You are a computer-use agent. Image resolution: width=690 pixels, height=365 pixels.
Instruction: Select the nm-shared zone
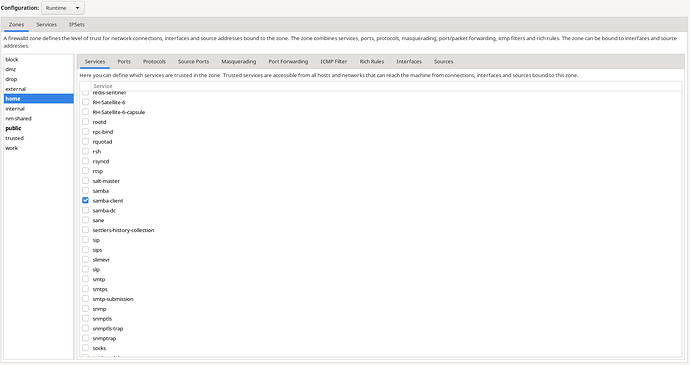39,118
